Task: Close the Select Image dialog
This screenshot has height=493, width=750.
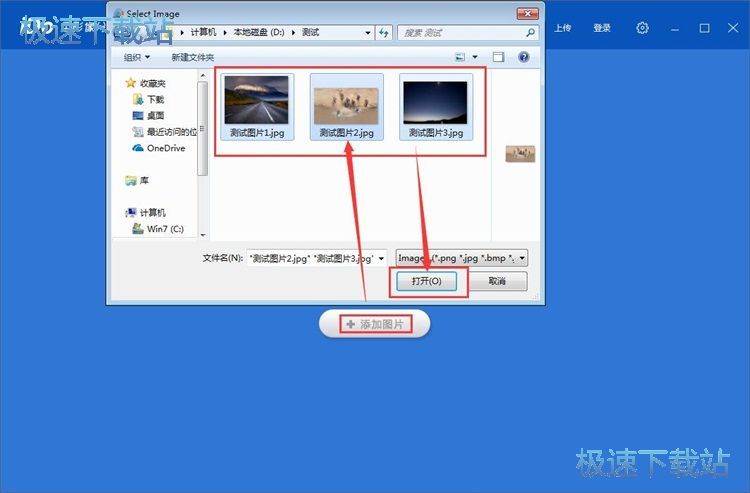Action: tap(528, 13)
